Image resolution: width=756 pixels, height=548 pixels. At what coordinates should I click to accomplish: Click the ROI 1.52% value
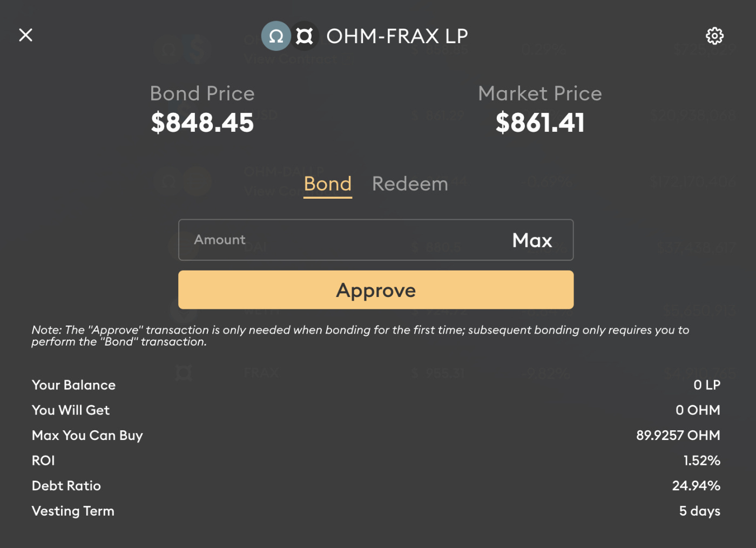[x=702, y=461]
